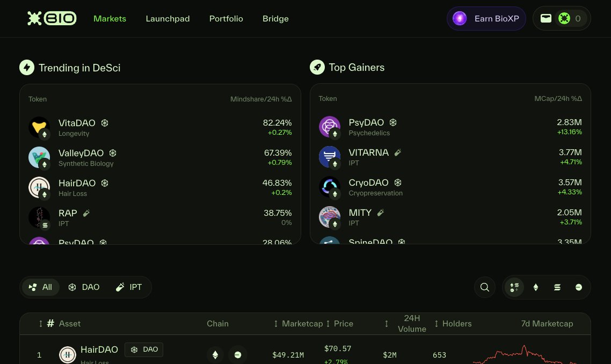Open the search magnifier button
The height and width of the screenshot is (364, 611).
pos(485,287)
